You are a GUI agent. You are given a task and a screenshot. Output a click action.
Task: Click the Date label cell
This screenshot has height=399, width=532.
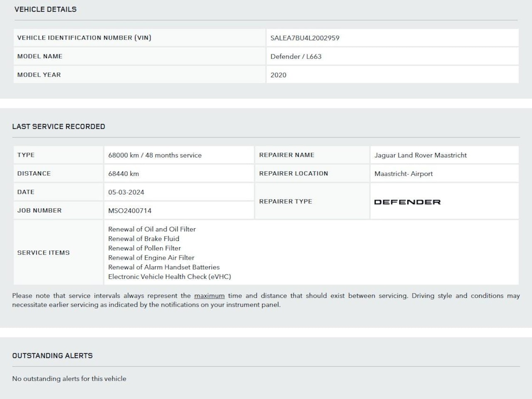[58, 192]
